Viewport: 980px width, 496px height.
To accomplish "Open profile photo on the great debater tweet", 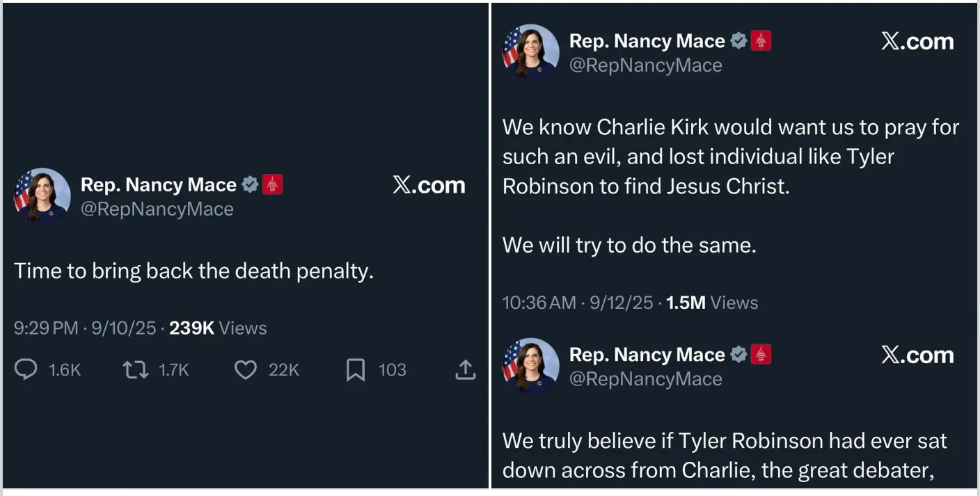I will pyautogui.click(x=531, y=366).
